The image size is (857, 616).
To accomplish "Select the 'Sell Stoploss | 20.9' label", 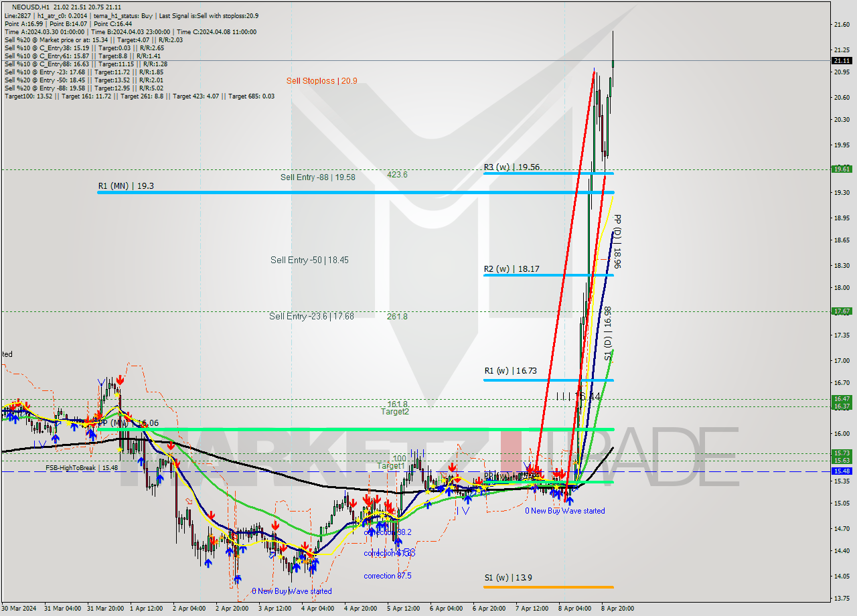I will pos(321,81).
